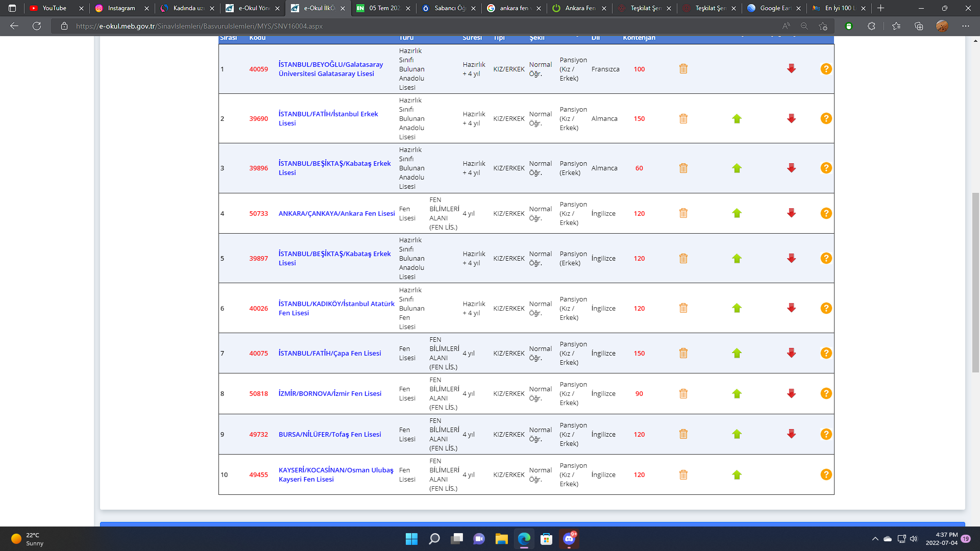Switch to the YouTube browser tab
Image resolution: width=980 pixels, height=551 pixels.
point(55,8)
